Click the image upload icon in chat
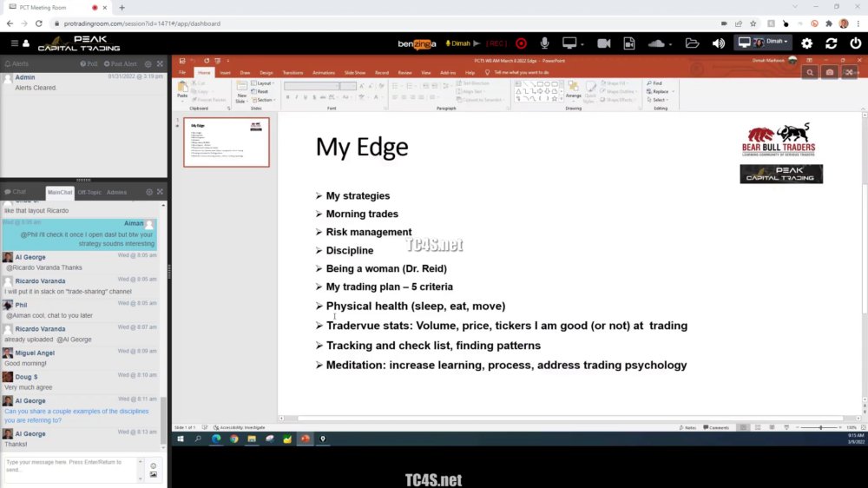Viewport: 868px width, 488px height. (154, 475)
